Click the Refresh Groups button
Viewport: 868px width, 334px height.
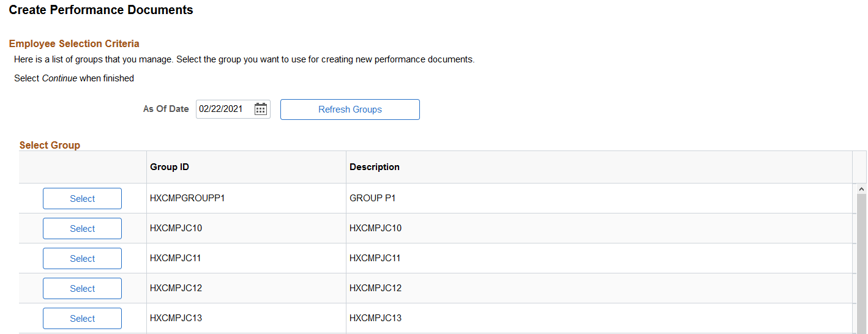click(x=350, y=109)
